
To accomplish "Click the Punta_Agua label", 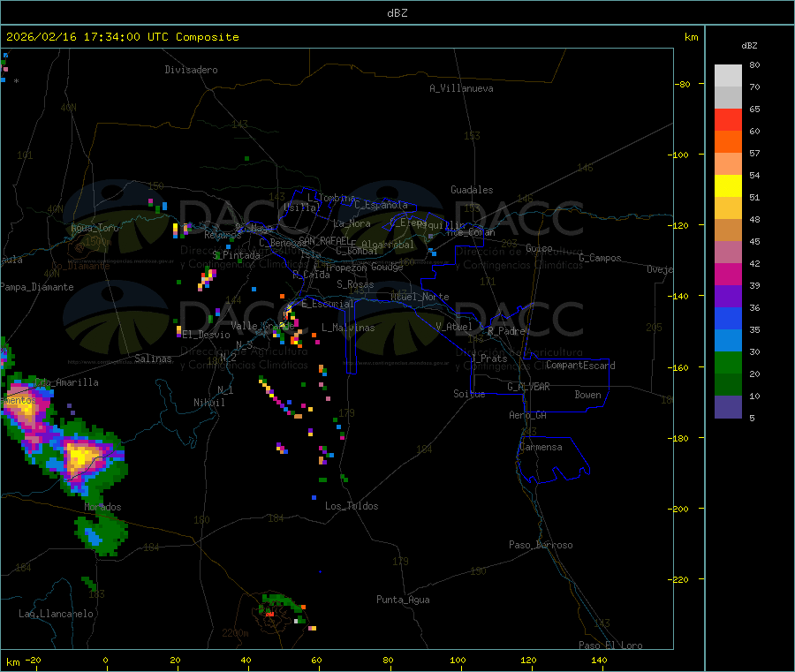I will (403, 600).
